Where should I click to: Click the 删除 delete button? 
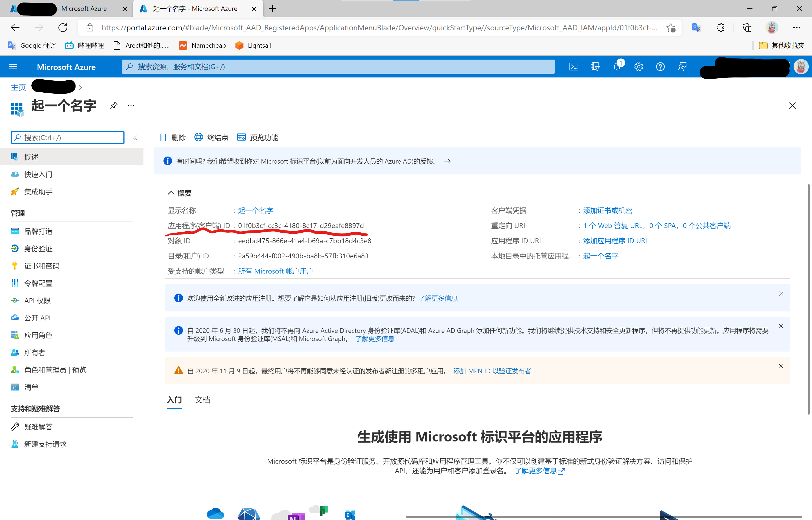(x=172, y=137)
